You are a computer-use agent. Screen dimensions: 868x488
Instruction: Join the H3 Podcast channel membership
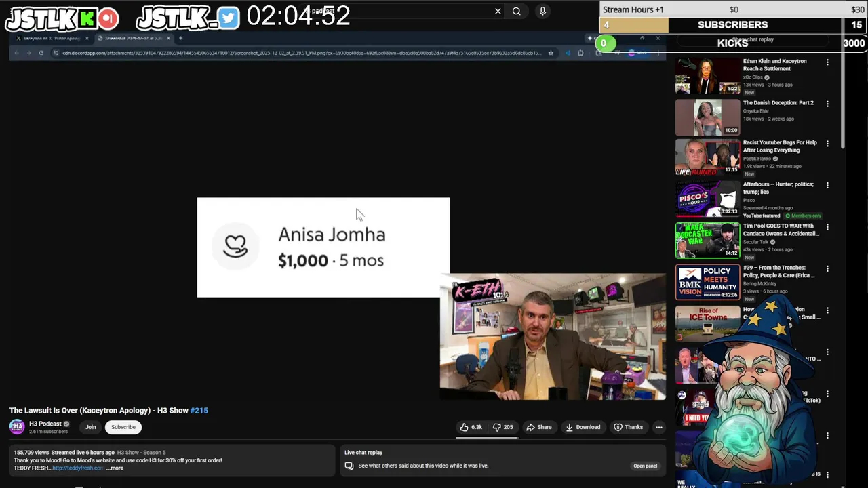90,427
